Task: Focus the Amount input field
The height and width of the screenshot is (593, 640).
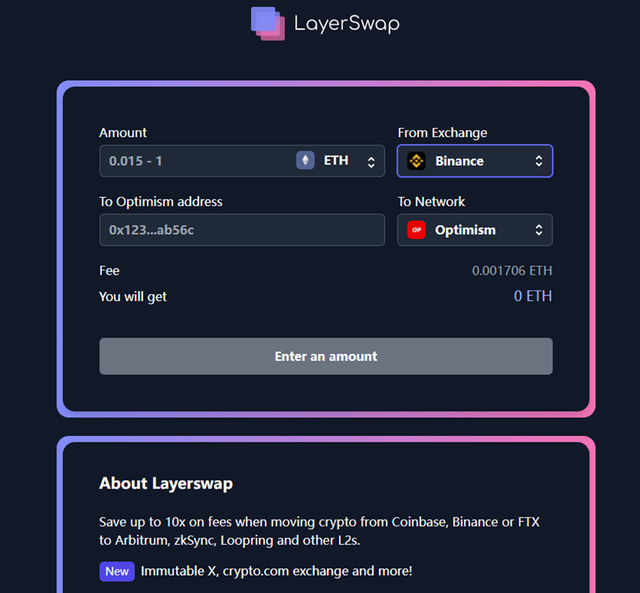Action: point(196,161)
